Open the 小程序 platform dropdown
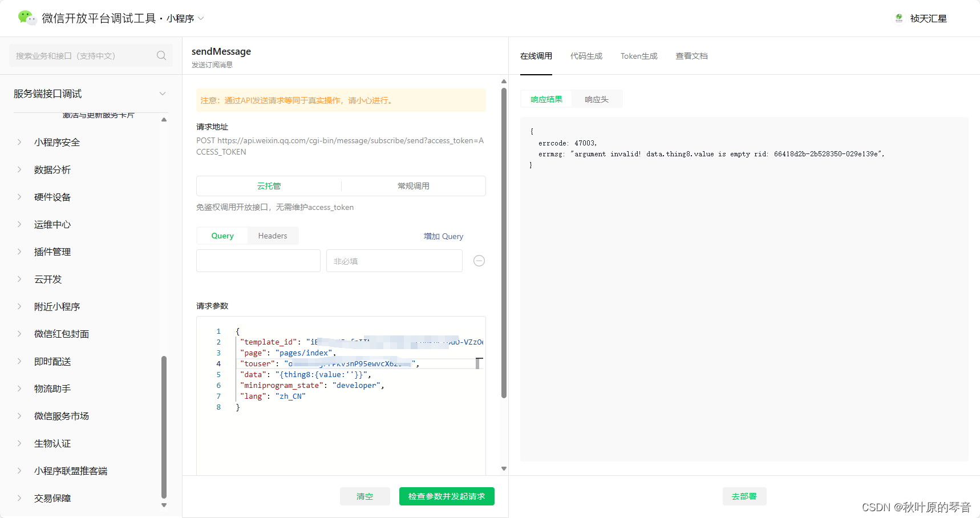 click(x=185, y=18)
